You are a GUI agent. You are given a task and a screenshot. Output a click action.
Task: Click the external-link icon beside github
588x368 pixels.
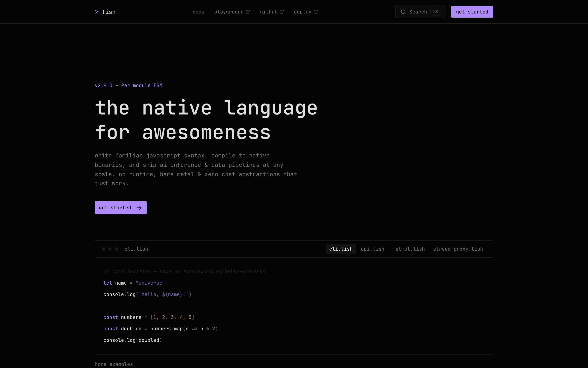[282, 12]
